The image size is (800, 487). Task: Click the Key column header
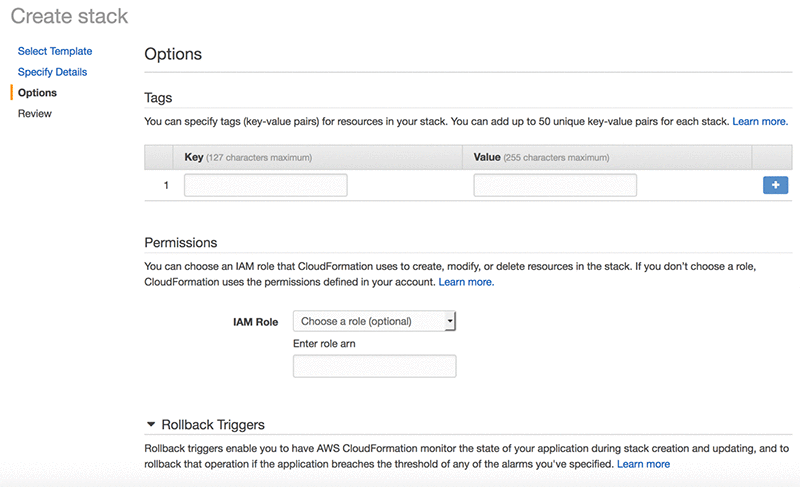click(x=194, y=157)
